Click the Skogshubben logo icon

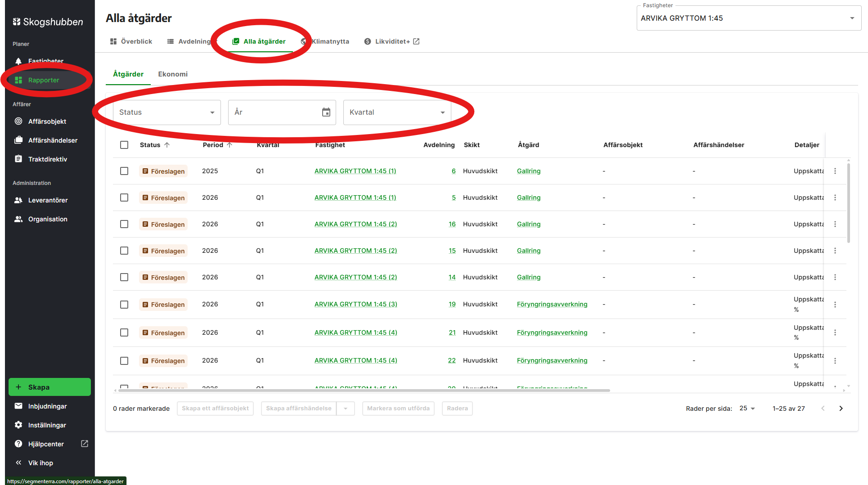point(17,22)
